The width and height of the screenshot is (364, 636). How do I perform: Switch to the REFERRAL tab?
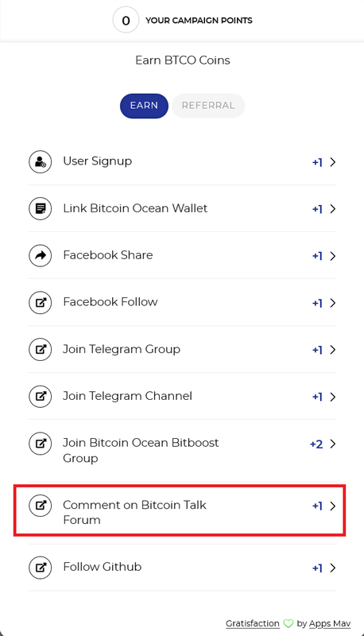pyautogui.click(x=208, y=106)
